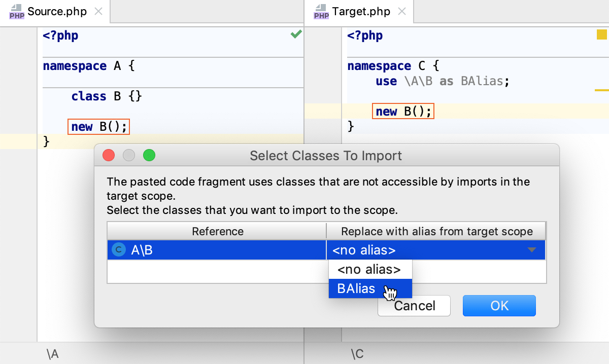Image resolution: width=609 pixels, height=364 pixels.
Task: Open the alias dropdown arrow in the table
Action: coord(532,249)
